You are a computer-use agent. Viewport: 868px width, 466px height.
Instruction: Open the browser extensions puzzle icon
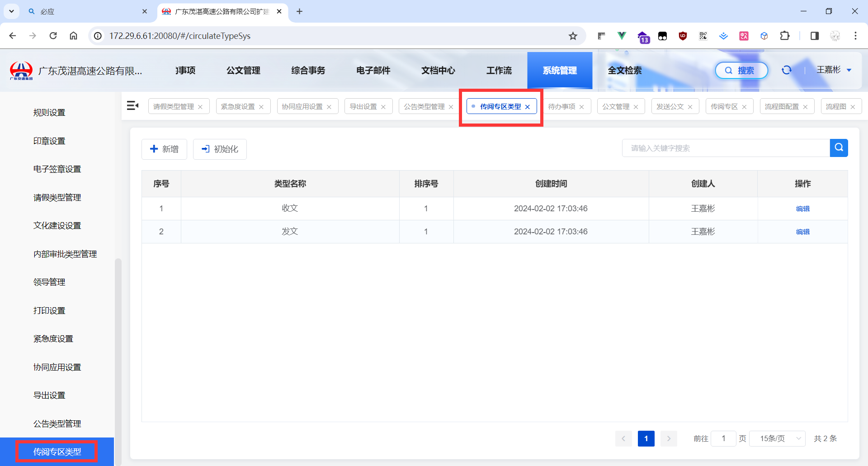785,36
